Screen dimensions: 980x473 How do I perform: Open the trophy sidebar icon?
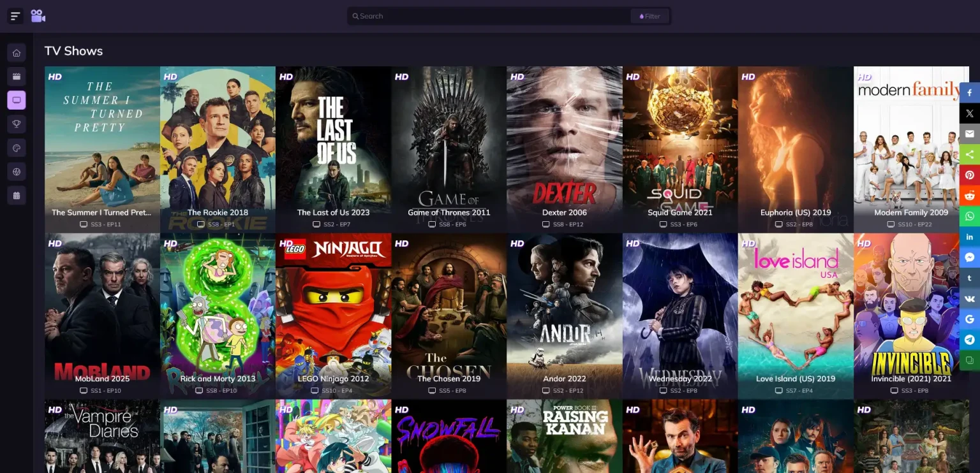(x=17, y=124)
